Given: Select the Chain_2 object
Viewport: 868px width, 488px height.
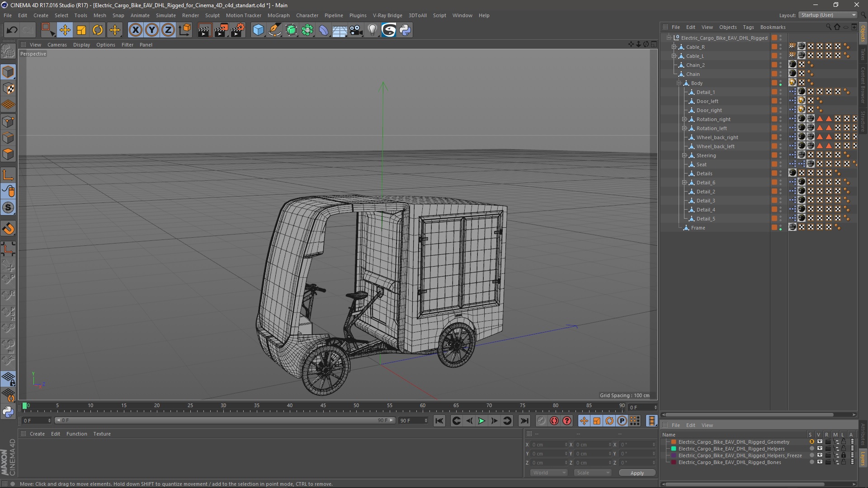Looking at the screenshot, I should pos(695,65).
